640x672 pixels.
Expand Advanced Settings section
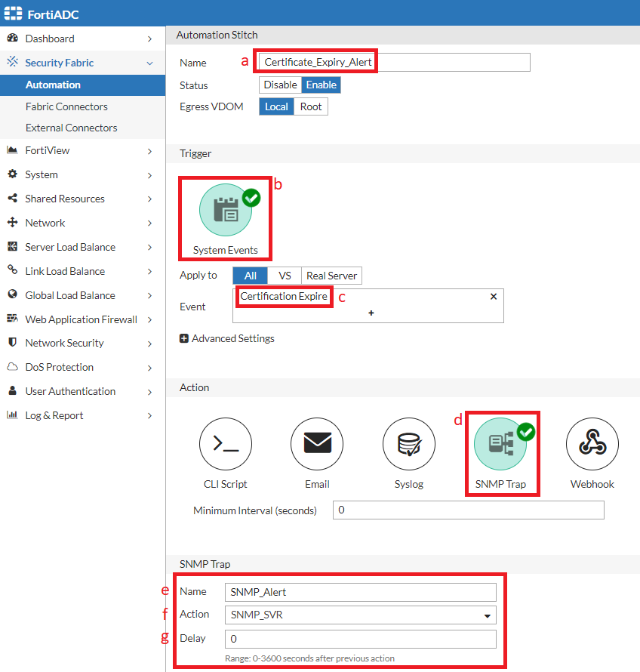(x=227, y=338)
